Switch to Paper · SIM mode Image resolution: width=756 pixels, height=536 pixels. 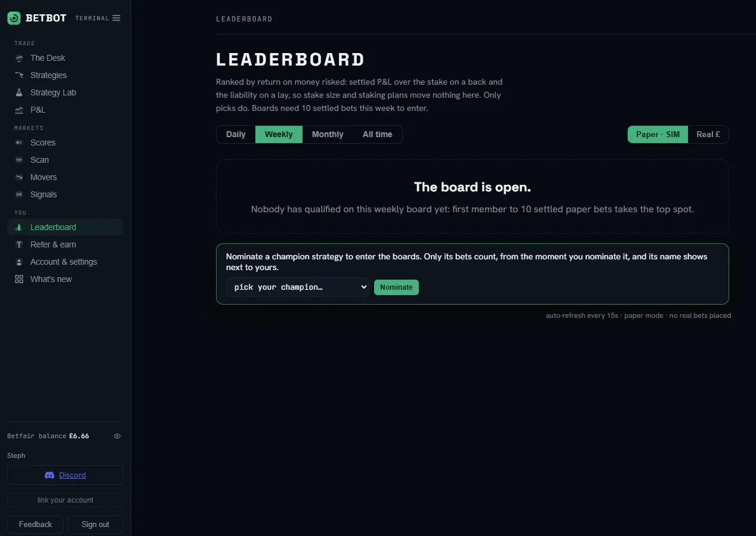tap(658, 134)
